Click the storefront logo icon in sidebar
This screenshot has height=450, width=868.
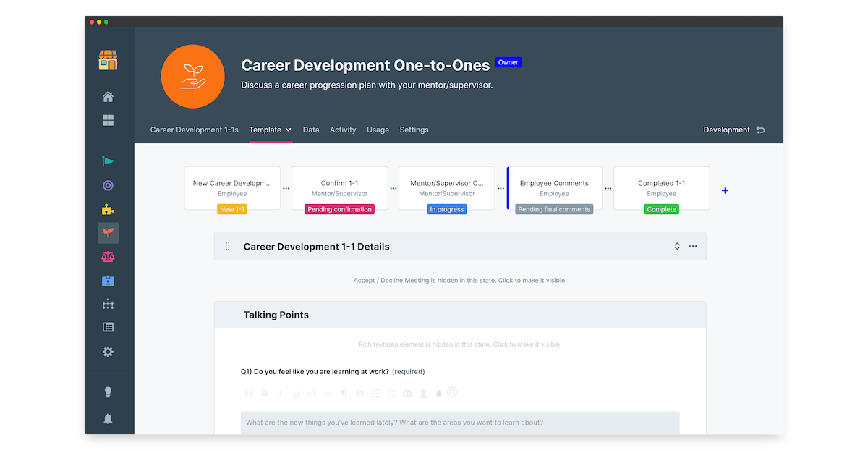coord(108,60)
